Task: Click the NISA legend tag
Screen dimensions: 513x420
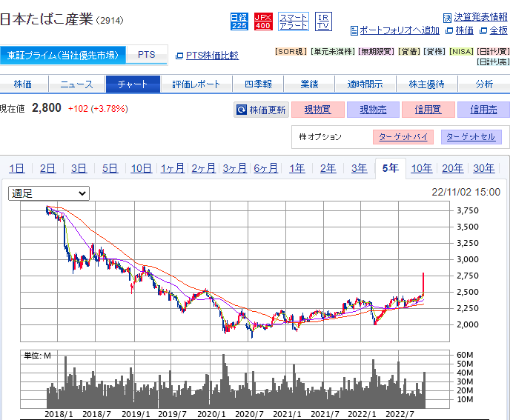Action: pyautogui.click(x=461, y=52)
